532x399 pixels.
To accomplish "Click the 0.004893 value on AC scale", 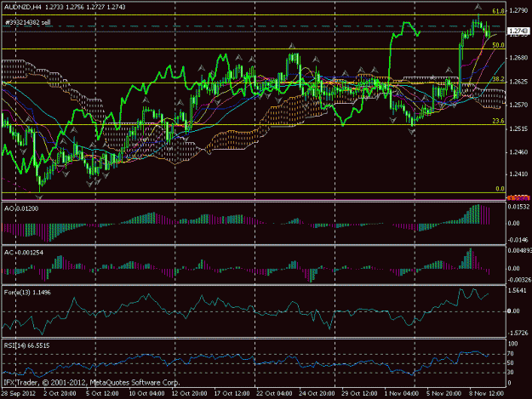I will 519,250.
